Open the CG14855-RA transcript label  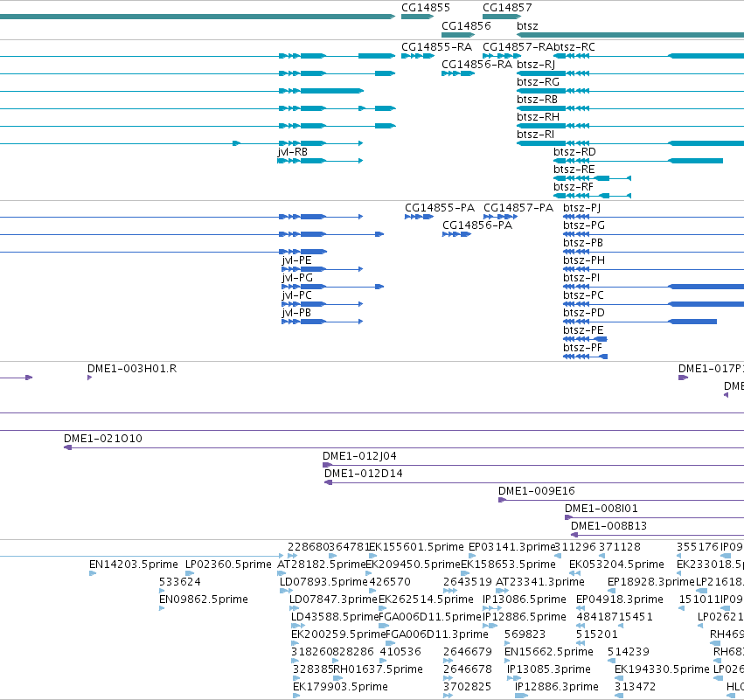[436, 47]
